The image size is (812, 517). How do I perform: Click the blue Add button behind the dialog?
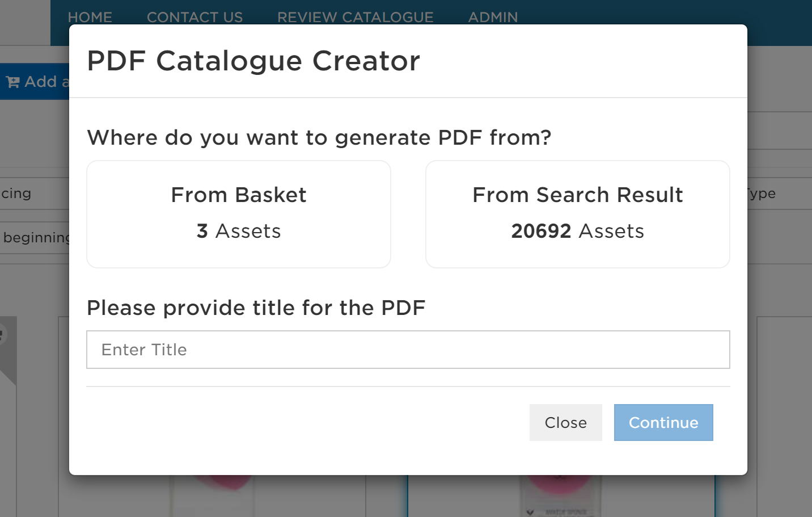point(35,82)
